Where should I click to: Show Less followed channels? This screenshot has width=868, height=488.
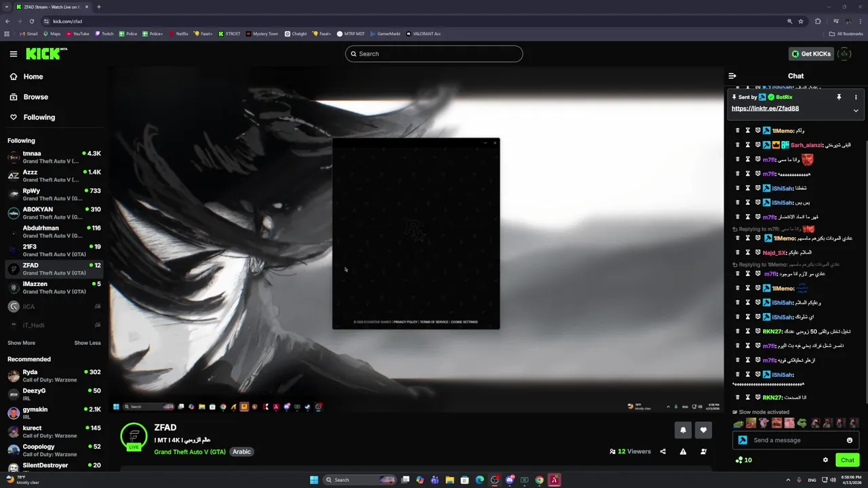click(87, 343)
